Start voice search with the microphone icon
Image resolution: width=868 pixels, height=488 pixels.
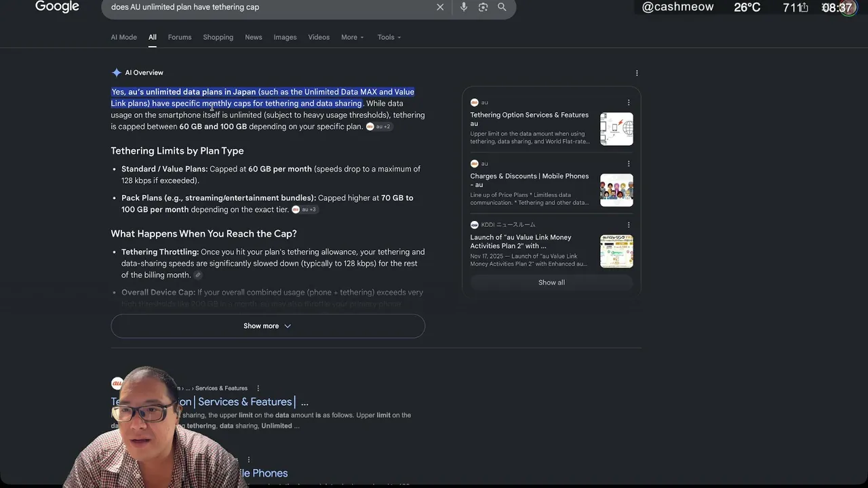(x=464, y=7)
